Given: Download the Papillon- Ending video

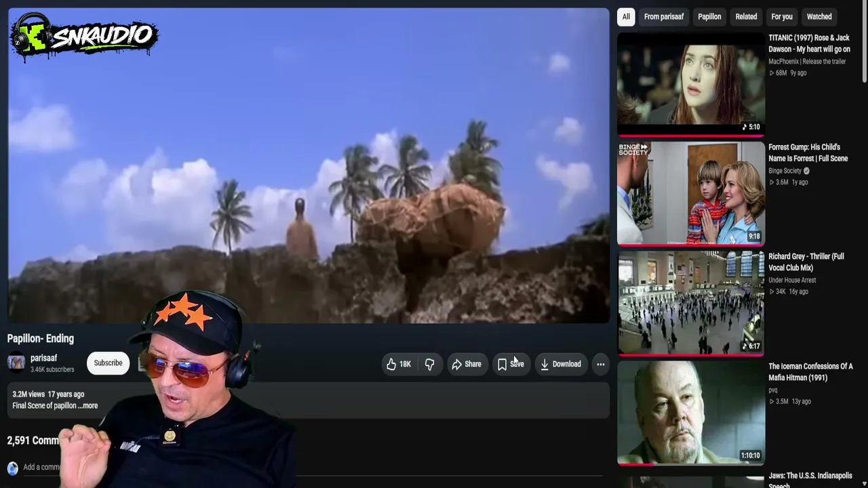Looking at the screenshot, I should tap(560, 364).
